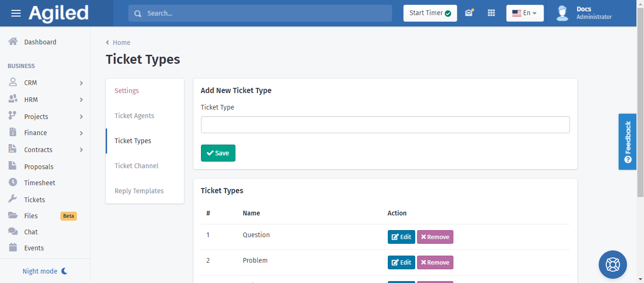Open the En language dropdown
Viewport: 644px width, 283px height.
[x=525, y=13]
